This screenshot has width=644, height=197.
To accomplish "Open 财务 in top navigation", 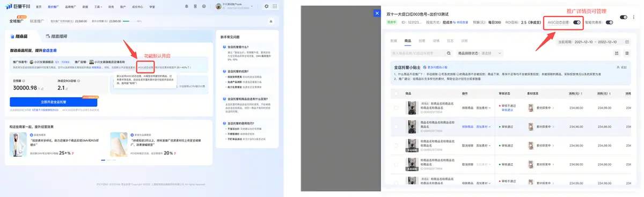I will click(x=111, y=6).
